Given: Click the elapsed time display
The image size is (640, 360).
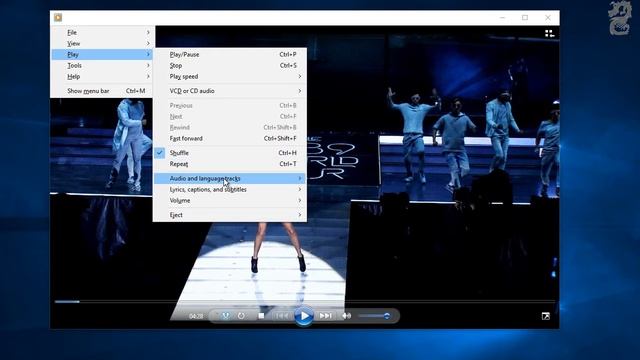Looking at the screenshot, I should 196,316.
